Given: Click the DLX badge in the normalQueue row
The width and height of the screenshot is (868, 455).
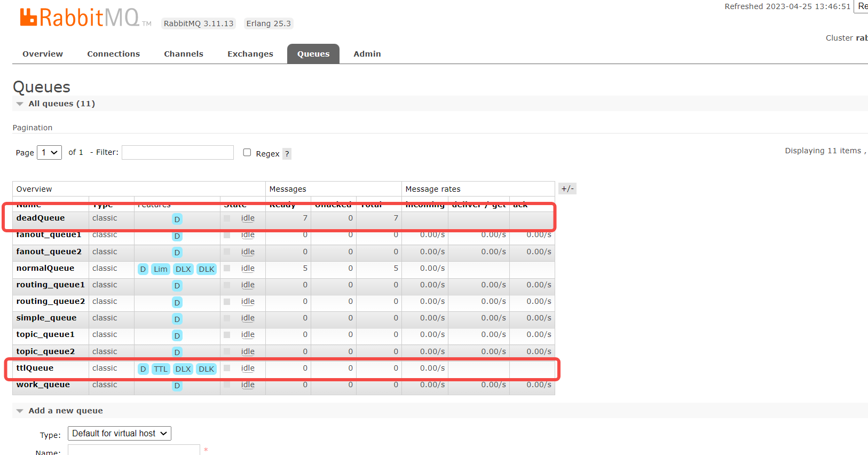Looking at the screenshot, I should (x=183, y=269).
